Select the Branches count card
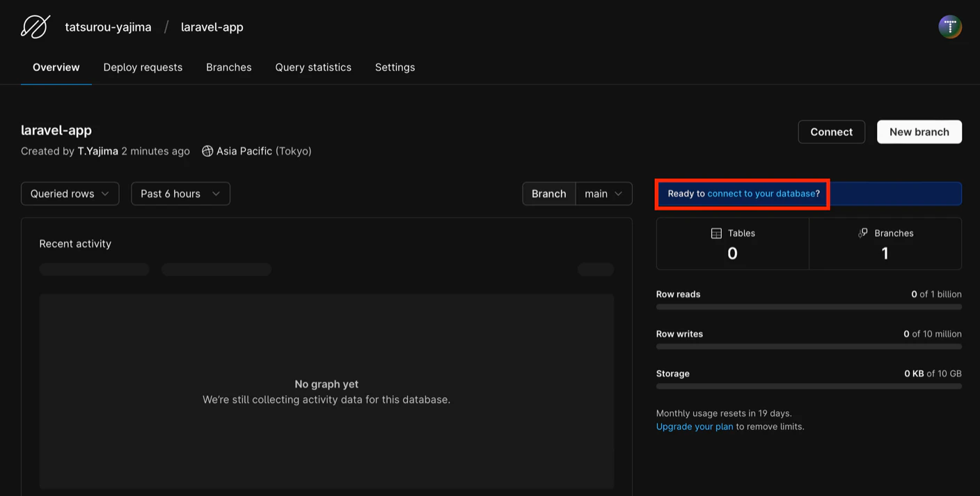980x496 pixels. point(885,244)
